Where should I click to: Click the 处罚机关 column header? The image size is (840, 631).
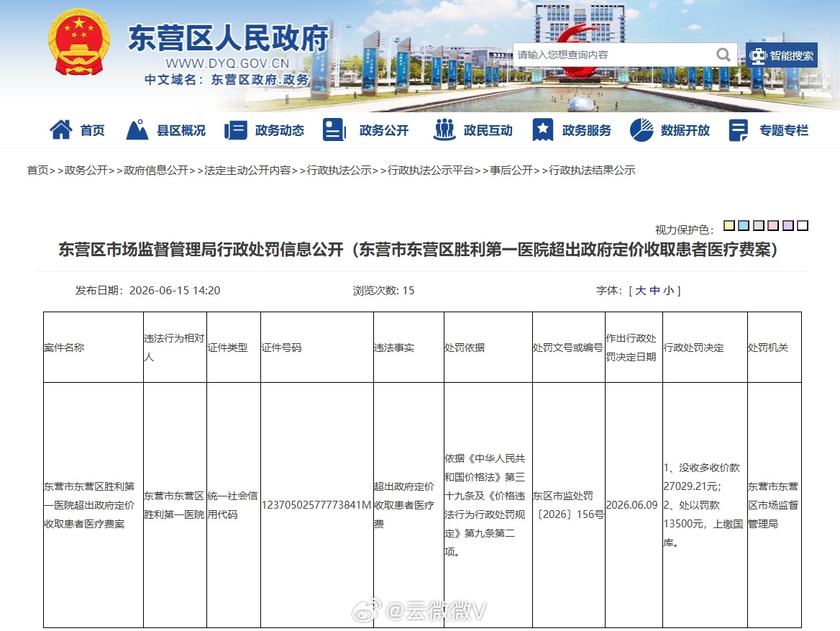click(775, 348)
